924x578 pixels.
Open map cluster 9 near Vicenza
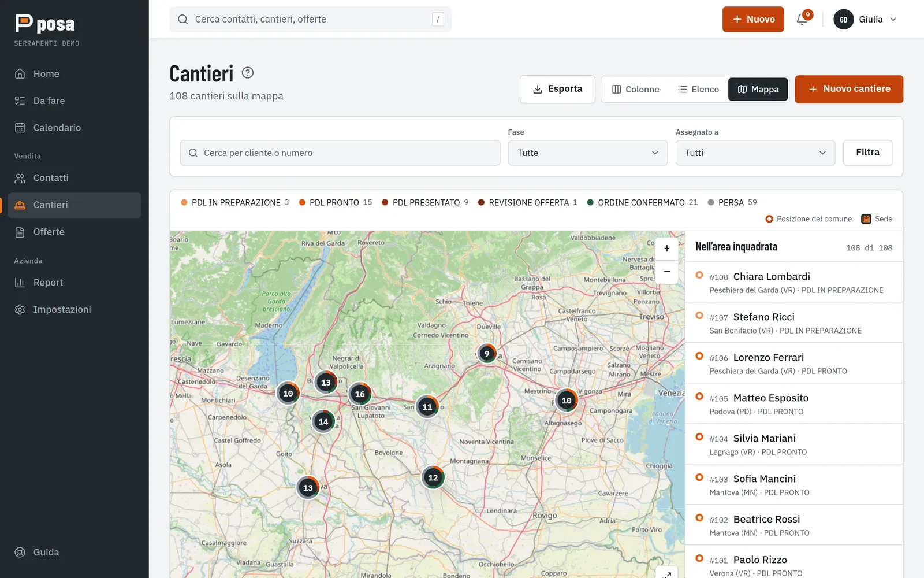[x=487, y=353]
